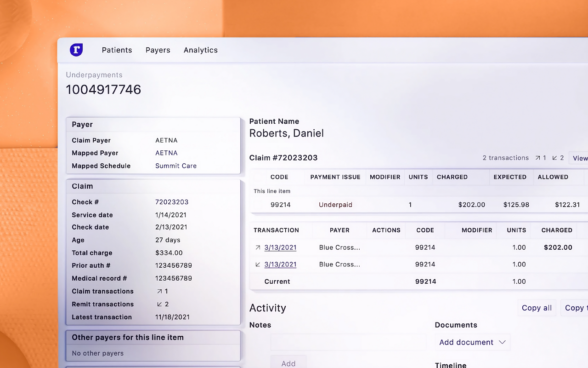This screenshot has width=588, height=368.
Task: Click the Claim transactions arrow icon
Action: (x=159, y=291)
